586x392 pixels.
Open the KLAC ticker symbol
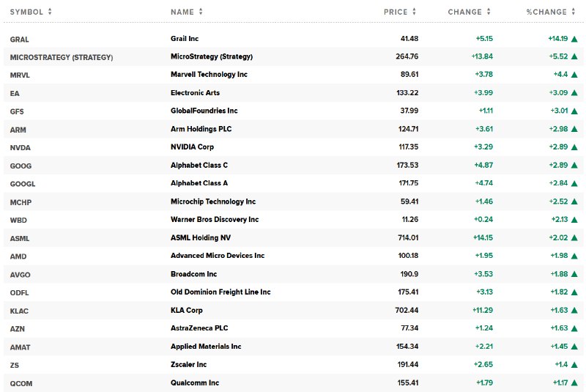[19, 311]
